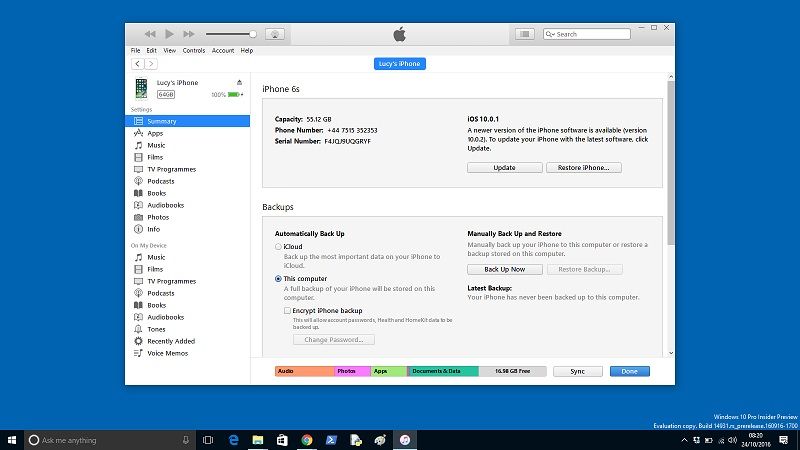The image size is (800, 450).
Task: Eject Lucy's iPhone with eject icon
Action: tap(239, 82)
